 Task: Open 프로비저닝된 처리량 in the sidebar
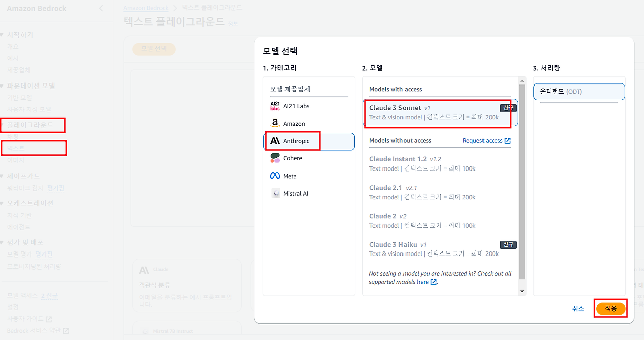[34, 266]
